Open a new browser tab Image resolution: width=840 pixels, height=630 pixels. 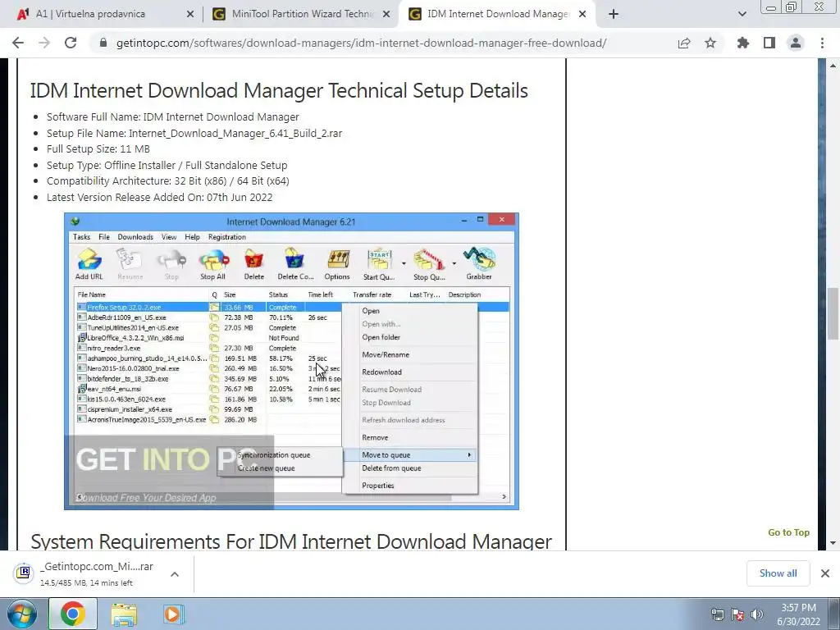point(614,15)
